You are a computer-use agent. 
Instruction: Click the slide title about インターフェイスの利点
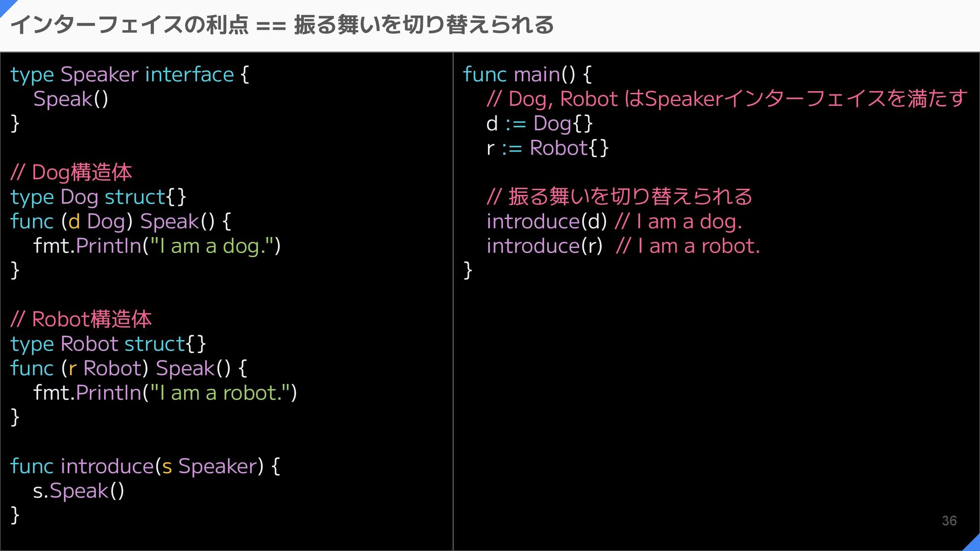282,24
